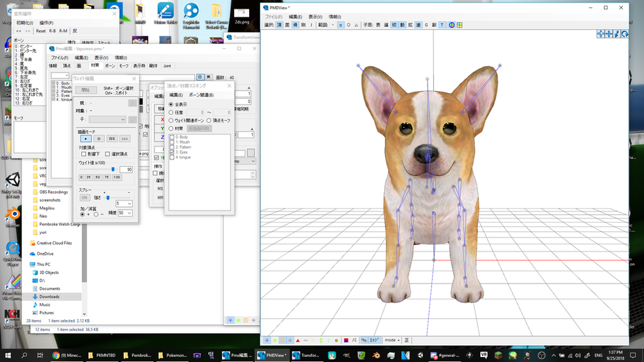Screen dimensions: 644x362
Task: Check the '1: Mouth' material checkbox
Action: [x=172, y=142]
